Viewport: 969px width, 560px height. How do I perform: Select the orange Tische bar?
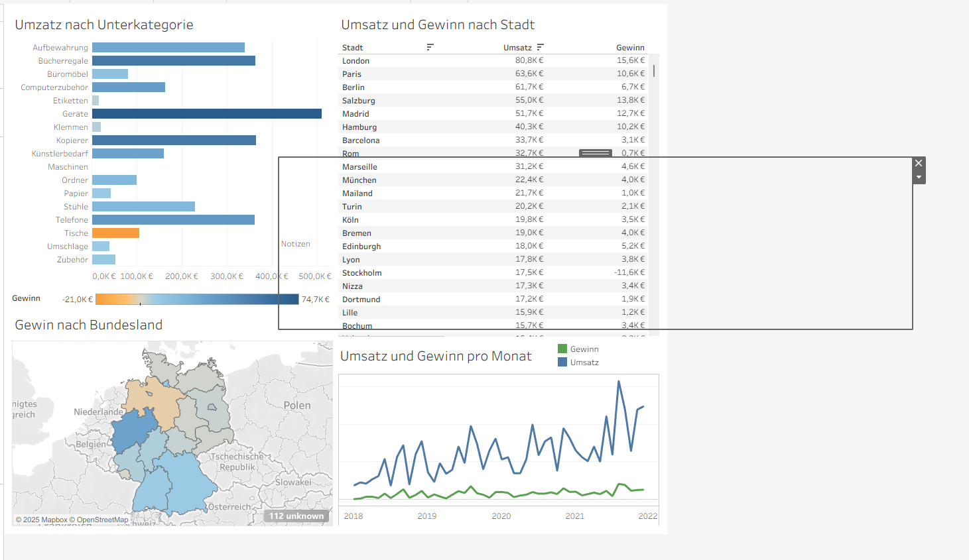[115, 233]
